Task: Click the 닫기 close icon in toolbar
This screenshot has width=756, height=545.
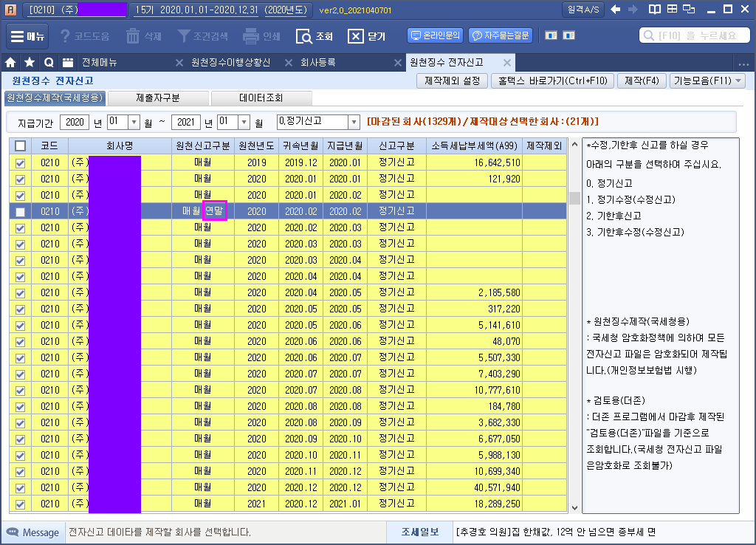Action: click(x=356, y=36)
